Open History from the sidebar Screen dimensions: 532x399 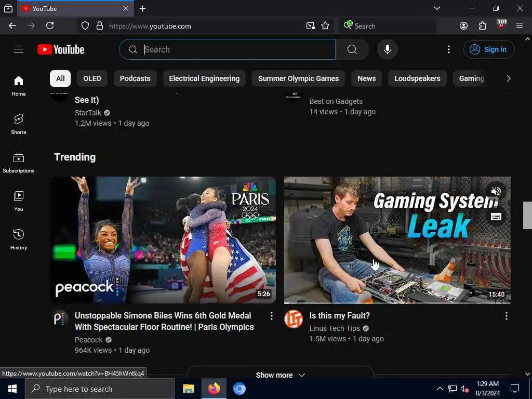point(19,240)
